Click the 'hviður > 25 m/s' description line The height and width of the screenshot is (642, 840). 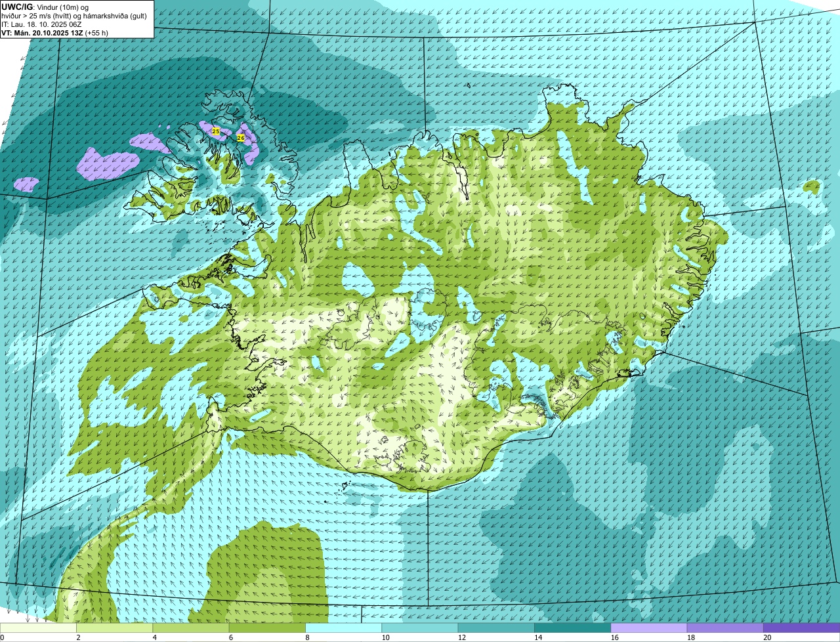[x=74, y=16]
